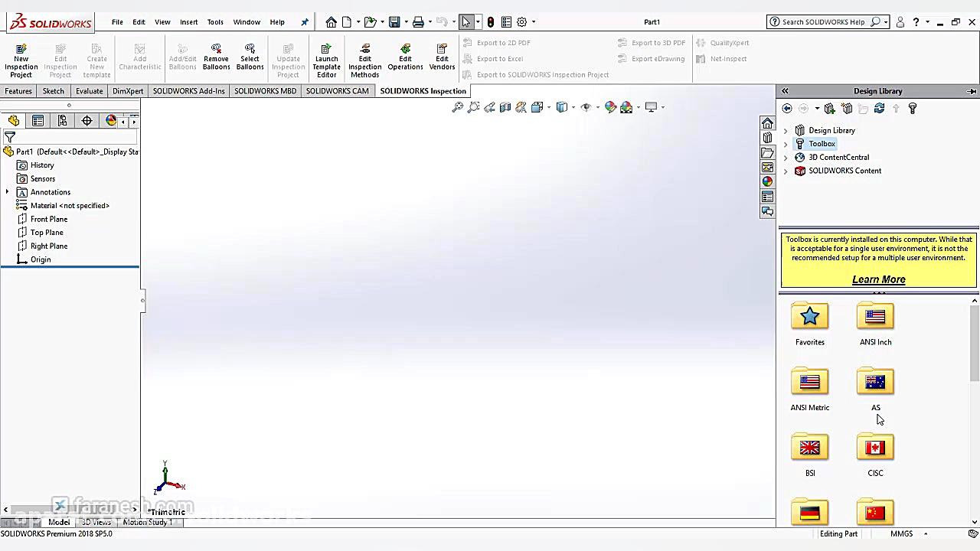Click the Print icon
The height and width of the screenshot is (551, 980).
coord(418,22)
